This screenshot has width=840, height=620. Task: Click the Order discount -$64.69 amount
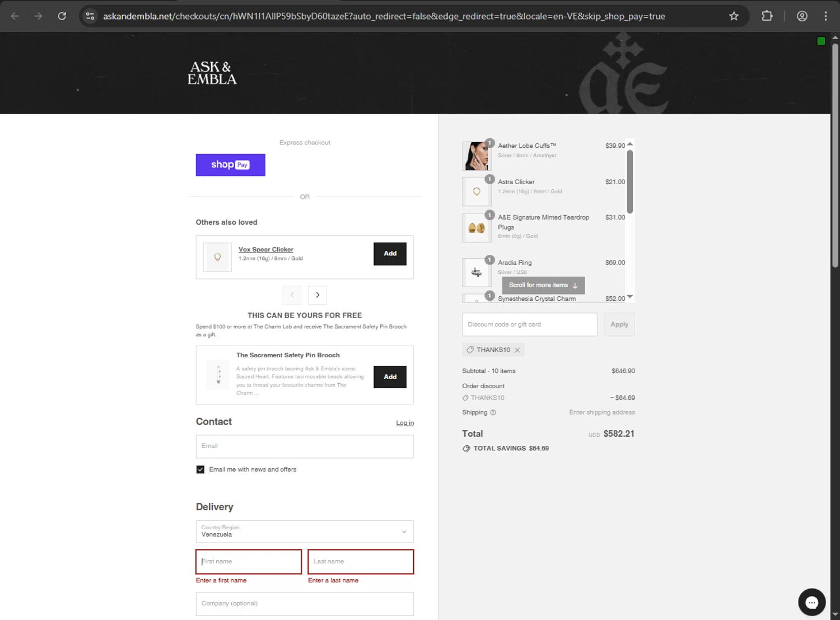(x=622, y=398)
